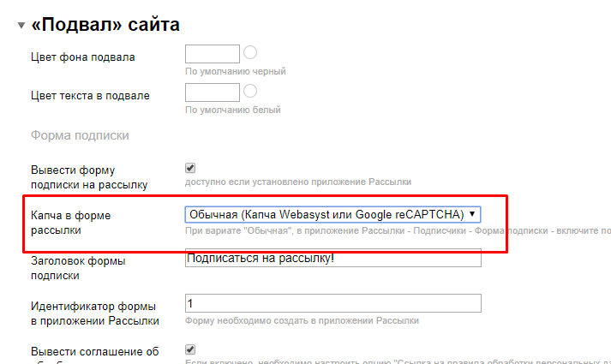Click the subscription form title field
This screenshot has width=611, height=364.
pos(332,258)
